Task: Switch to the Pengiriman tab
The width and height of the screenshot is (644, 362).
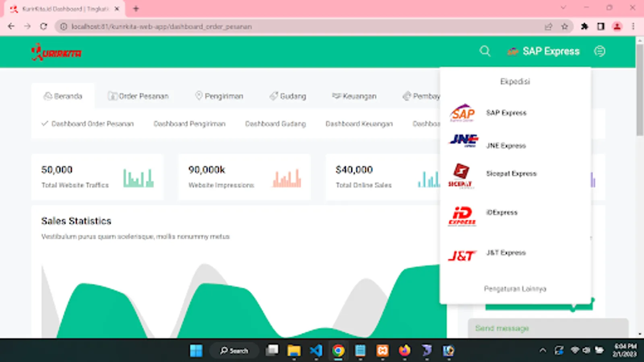Action: (x=219, y=96)
